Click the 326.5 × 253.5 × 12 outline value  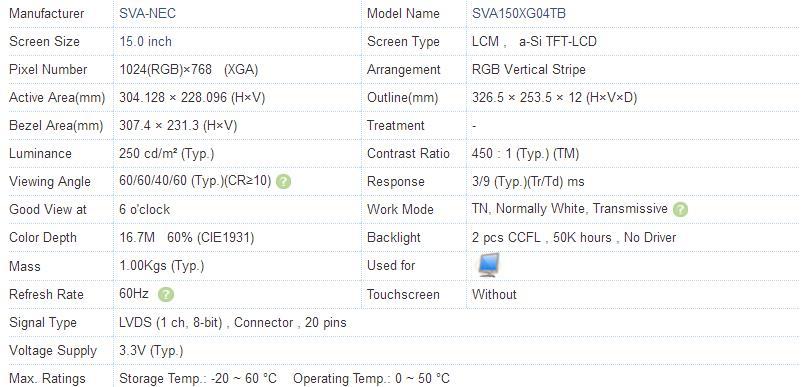point(554,97)
